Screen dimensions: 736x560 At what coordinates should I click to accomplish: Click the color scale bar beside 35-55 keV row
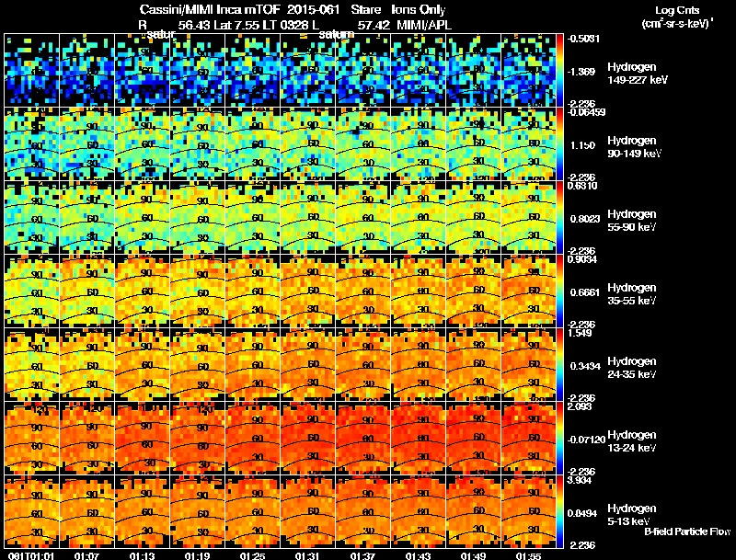[559, 291]
